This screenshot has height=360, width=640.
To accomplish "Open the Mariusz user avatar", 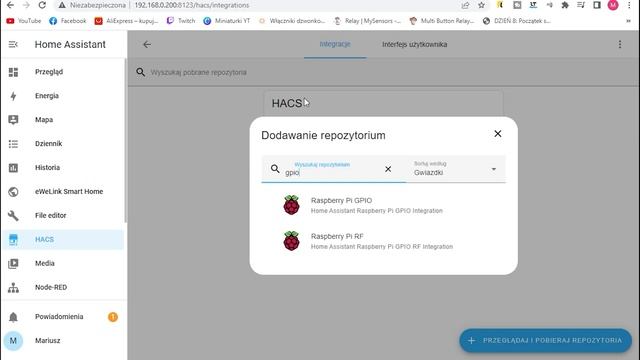I will pos(13,340).
